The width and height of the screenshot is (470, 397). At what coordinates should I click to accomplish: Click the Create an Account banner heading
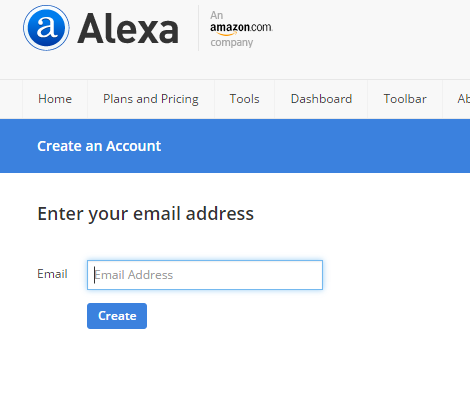pyautogui.click(x=99, y=146)
